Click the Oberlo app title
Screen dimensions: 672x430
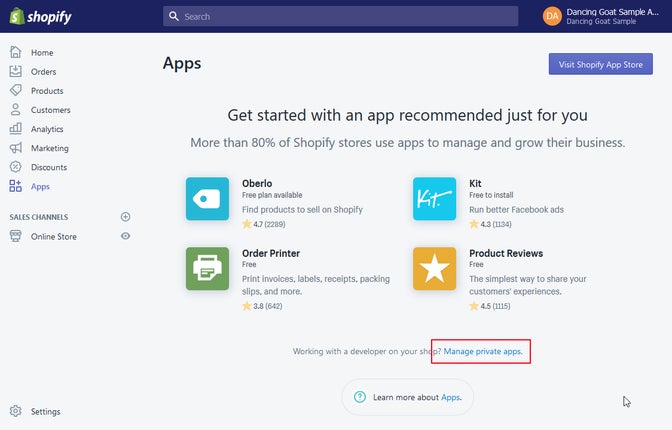point(257,183)
